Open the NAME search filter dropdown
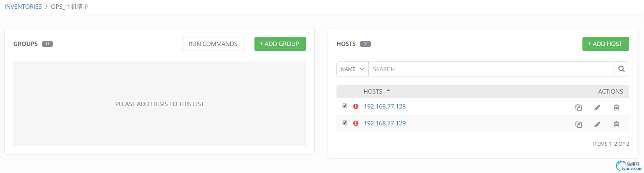The image size is (644, 173). [352, 69]
